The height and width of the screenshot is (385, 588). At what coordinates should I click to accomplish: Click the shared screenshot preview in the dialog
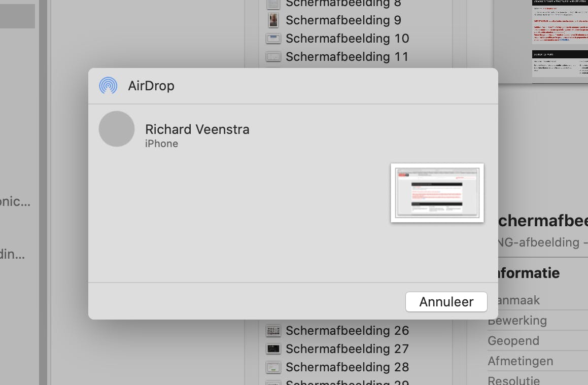point(437,193)
